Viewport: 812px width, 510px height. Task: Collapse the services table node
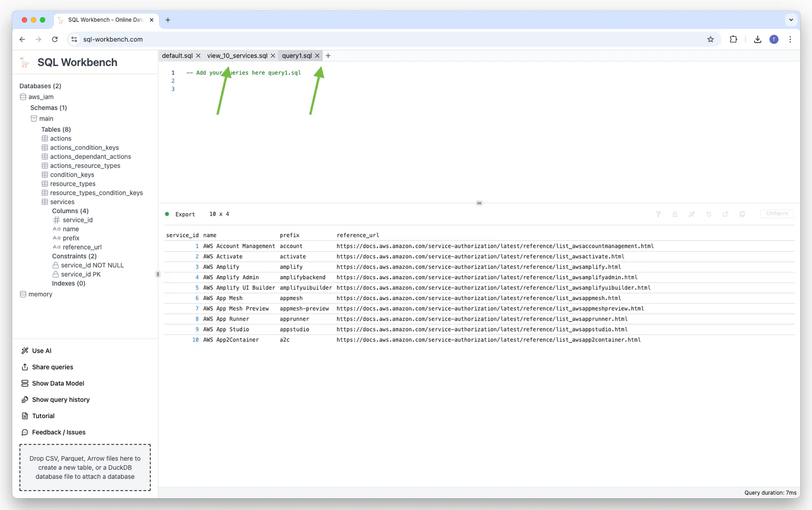click(x=58, y=202)
